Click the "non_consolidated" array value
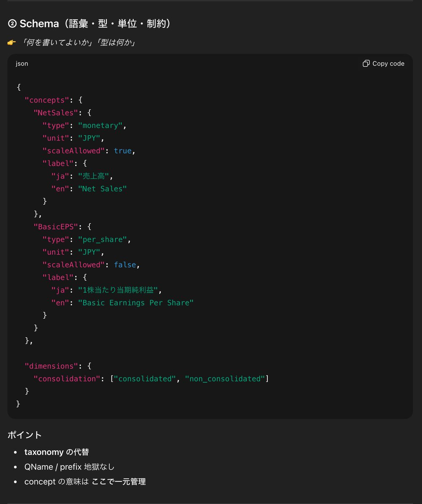422x504 pixels. click(225, 378)
